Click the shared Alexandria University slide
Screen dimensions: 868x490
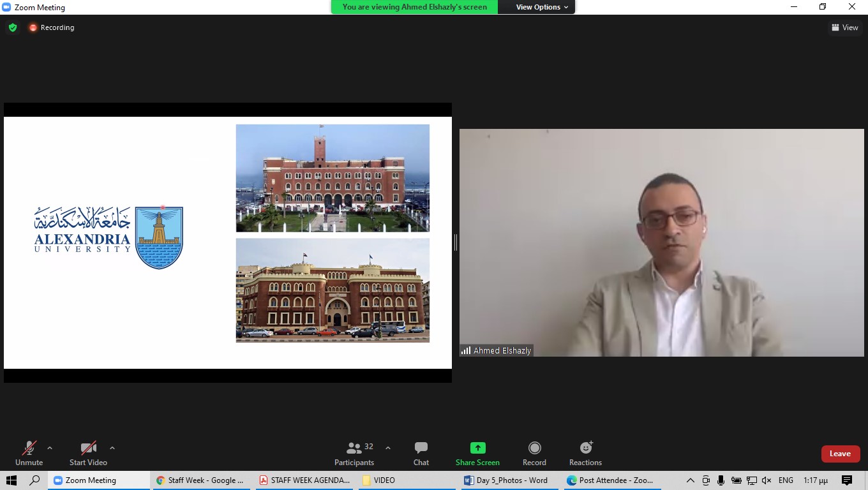click(x=227, y=242)
